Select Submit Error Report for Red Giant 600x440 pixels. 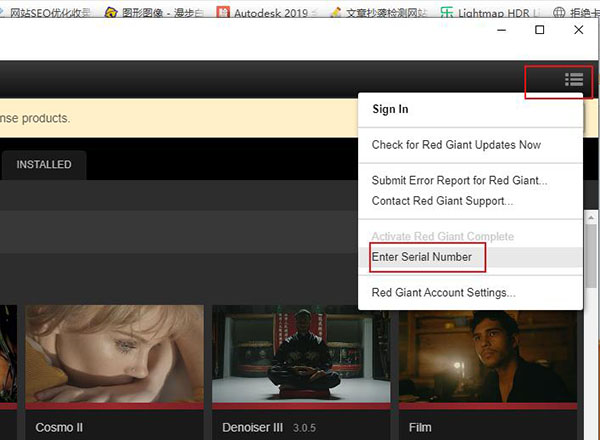pyautogui.click(x=459, y=181)
